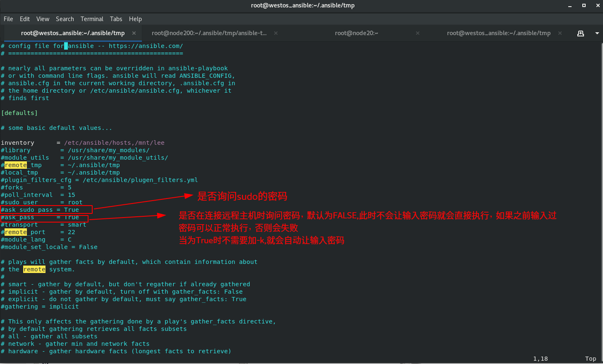Click the '#ask_sudo_pass = True' line
Viewport: 603px width, 364px height.
coord(40,210)
